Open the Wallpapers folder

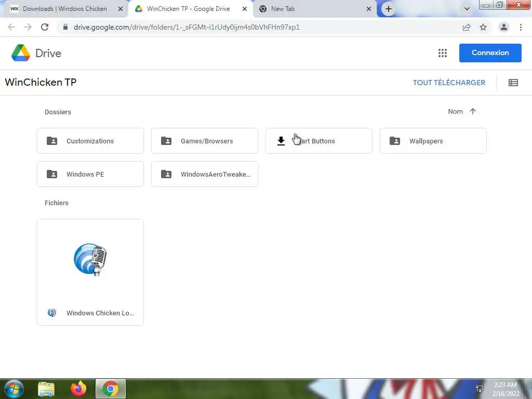point(433,141)
